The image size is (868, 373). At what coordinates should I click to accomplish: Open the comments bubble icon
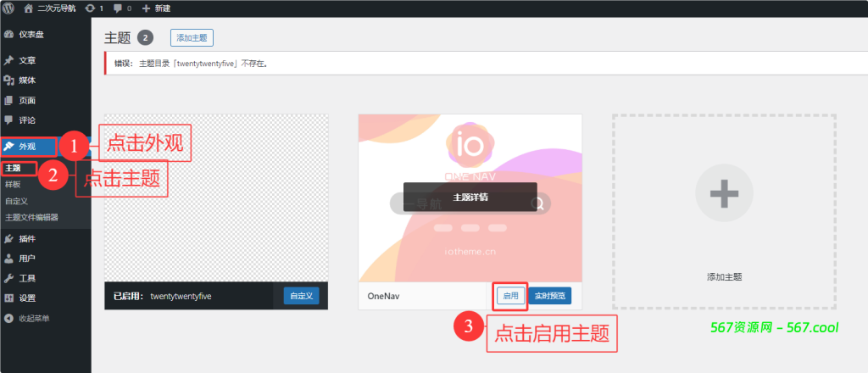[x=118, y=8]
